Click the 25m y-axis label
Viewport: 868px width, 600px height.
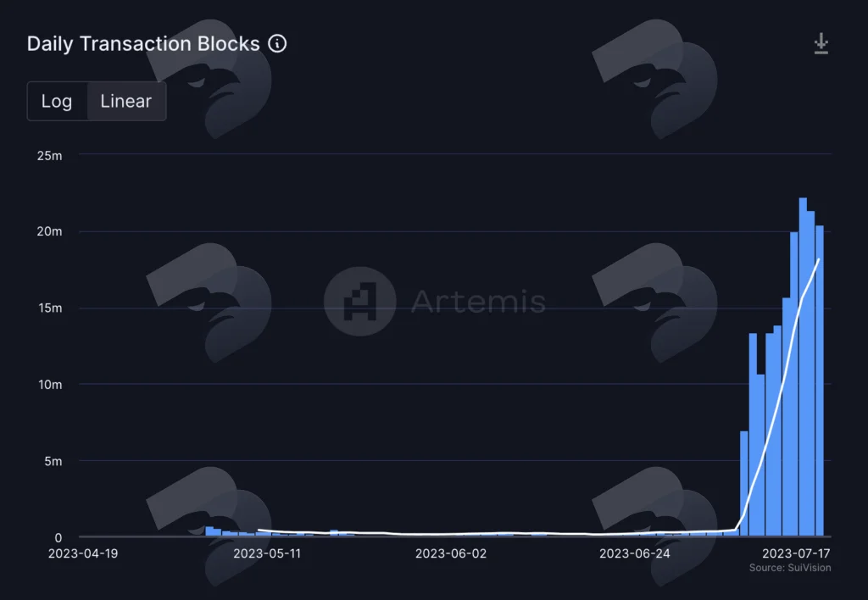click(49, 156)
